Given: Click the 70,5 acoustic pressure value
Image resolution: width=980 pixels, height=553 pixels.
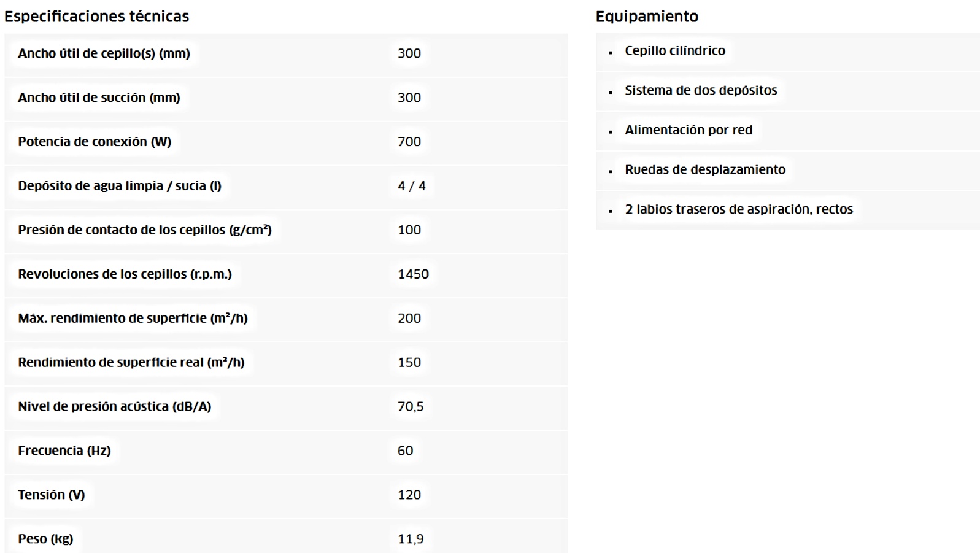Looking at the screenshot, I should (411, 407).
